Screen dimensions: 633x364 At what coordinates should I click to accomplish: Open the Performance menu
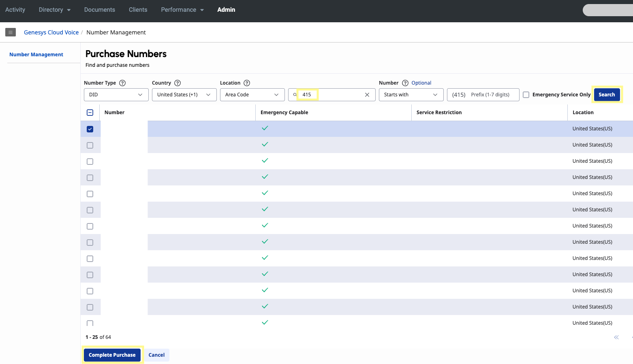pos(182,10)
